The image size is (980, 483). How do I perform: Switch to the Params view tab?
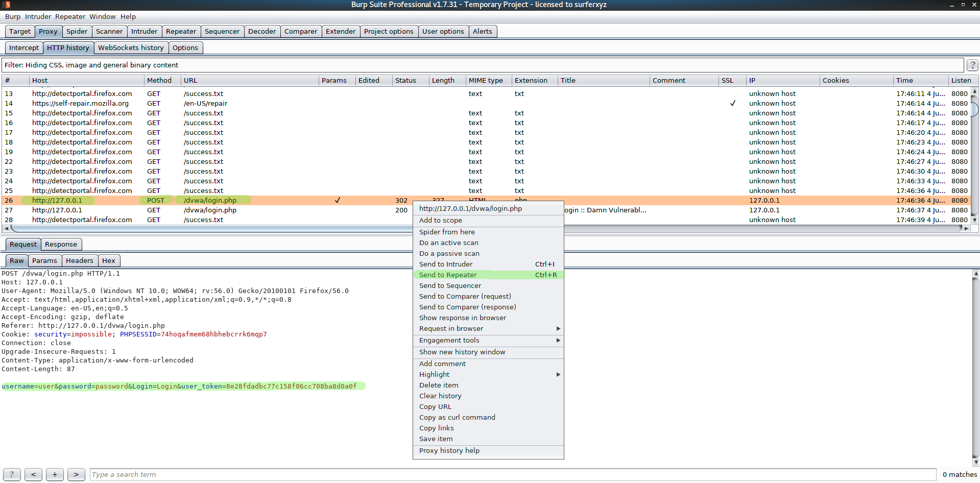click(x=44, y=260)
